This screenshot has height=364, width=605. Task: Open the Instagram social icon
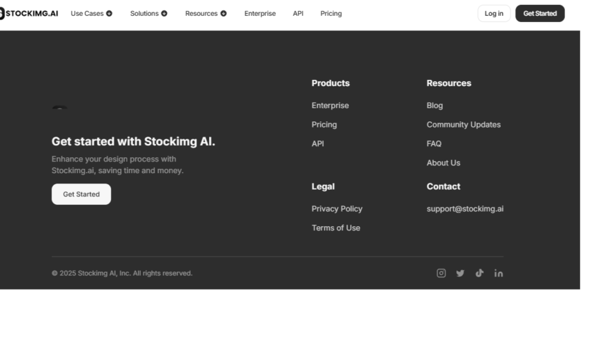pos(441,274)
